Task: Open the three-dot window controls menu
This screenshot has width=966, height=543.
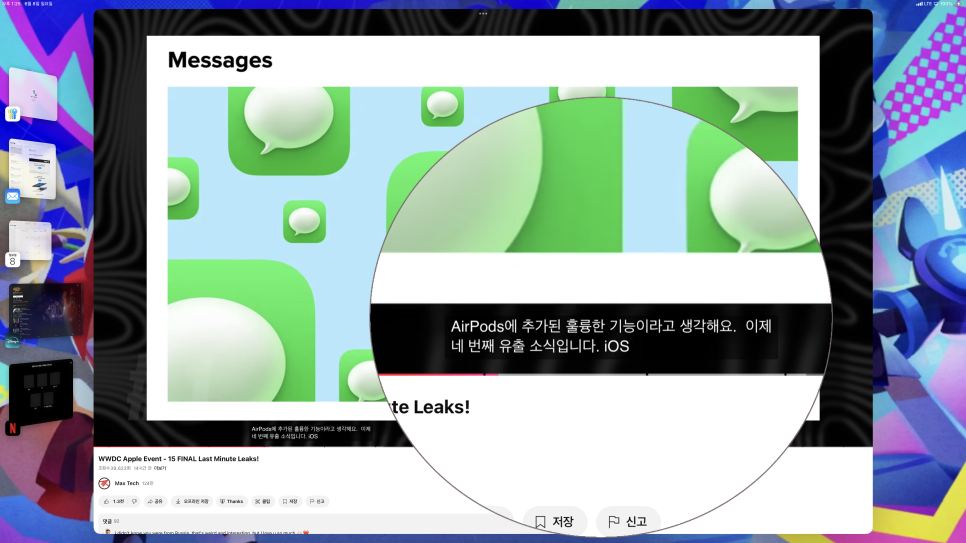Action: [483, 14]
